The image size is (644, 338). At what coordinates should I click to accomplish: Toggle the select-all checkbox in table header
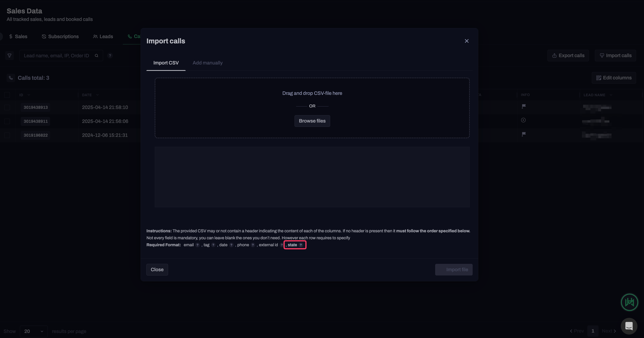(7, 95)
